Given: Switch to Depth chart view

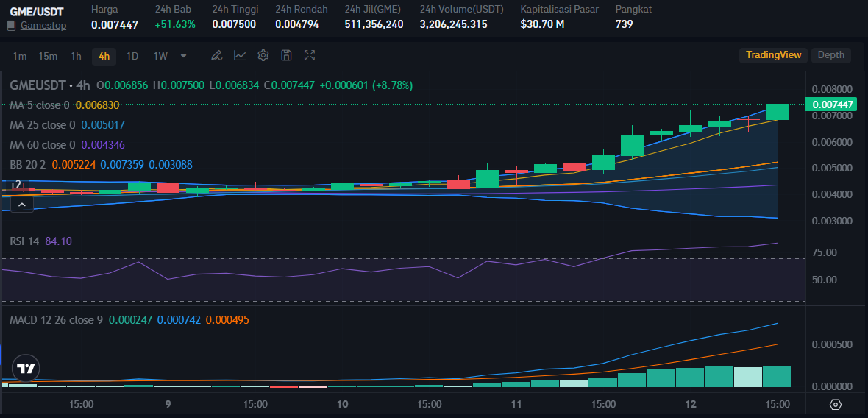Looking at the screenshot, I should point(831,54).
